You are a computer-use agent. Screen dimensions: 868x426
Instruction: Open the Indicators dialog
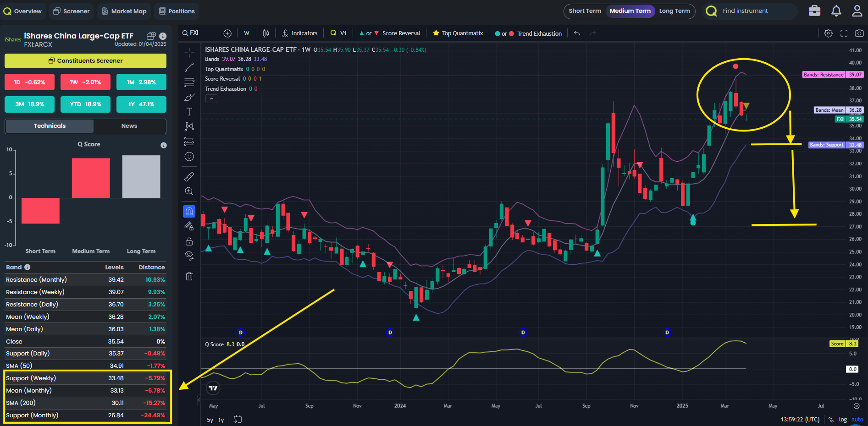point(299,33)
